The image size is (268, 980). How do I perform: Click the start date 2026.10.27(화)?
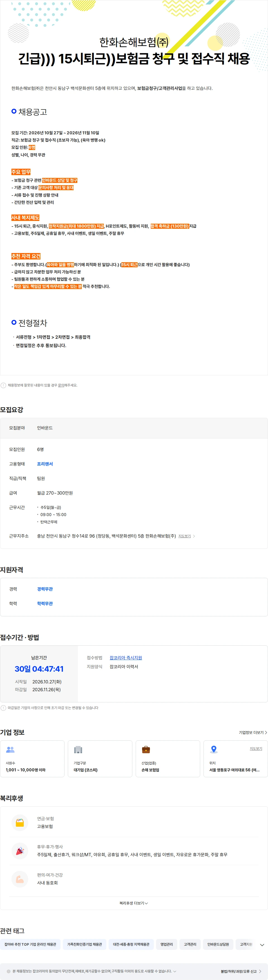click(47, 682)
